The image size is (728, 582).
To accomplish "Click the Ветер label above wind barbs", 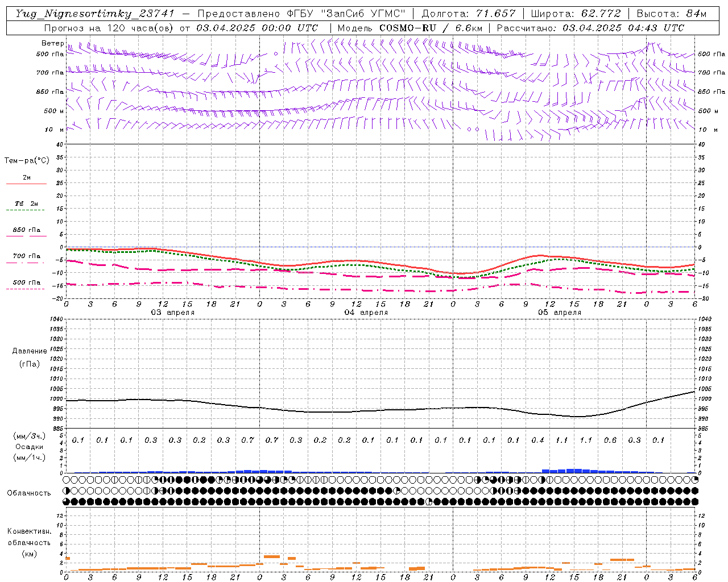I will pos(52,43).
